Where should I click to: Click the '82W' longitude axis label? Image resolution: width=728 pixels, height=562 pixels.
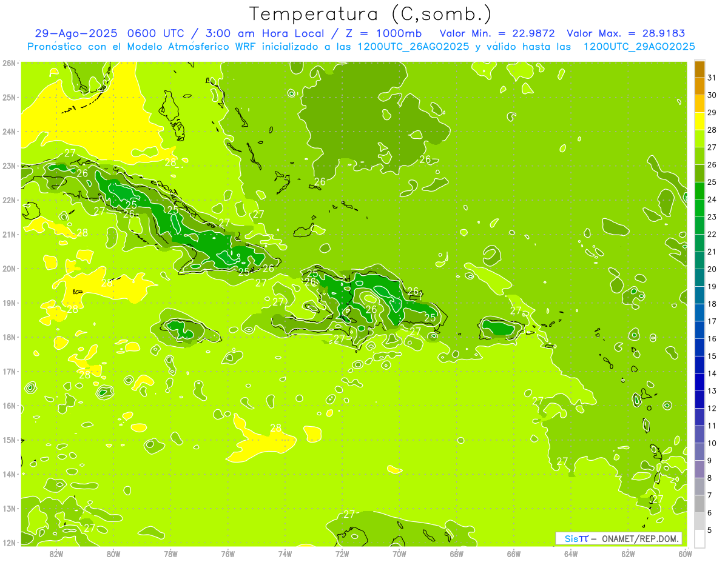56,554
